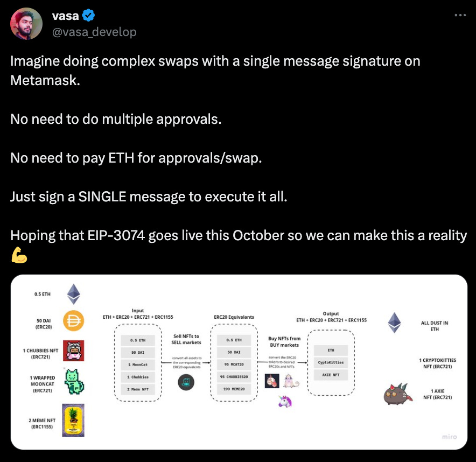Click the blue verified badge beside vasa
Image resolution: width=476 pixels, height=462 pixels.
[88, 17]
